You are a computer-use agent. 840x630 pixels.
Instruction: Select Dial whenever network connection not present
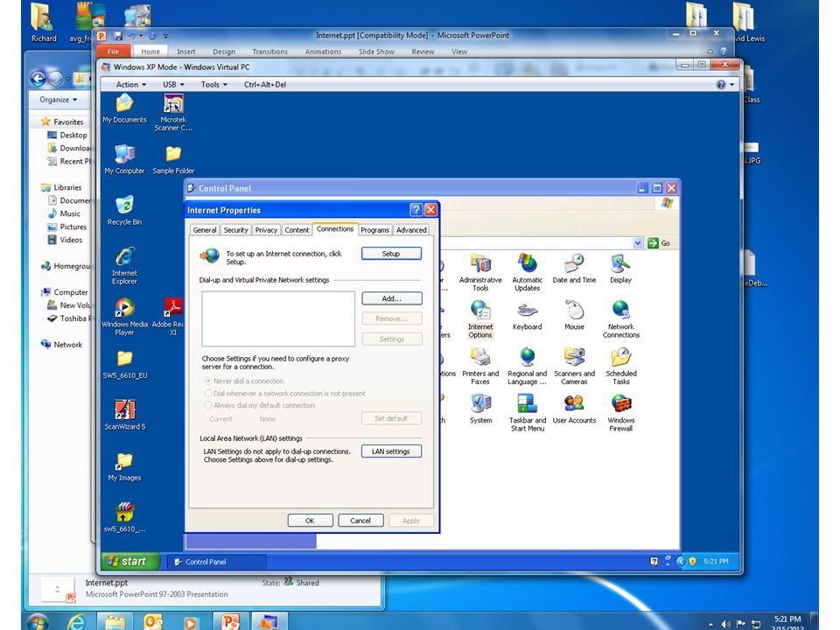click(x=285, y=393)
